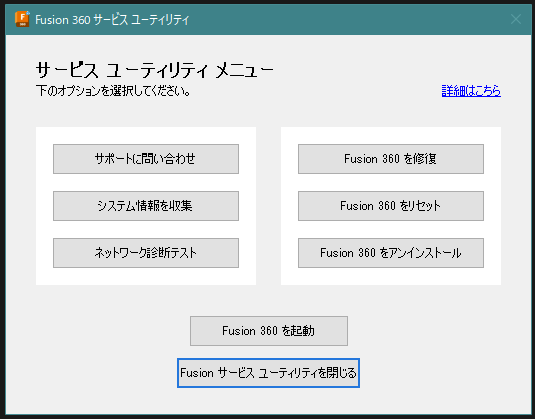Image resolution: width=535 pixels, height=419 pixels.
Task: Click the Fusion 360 title bar icon
Action: pyautogui.click(x=23, y=19)
